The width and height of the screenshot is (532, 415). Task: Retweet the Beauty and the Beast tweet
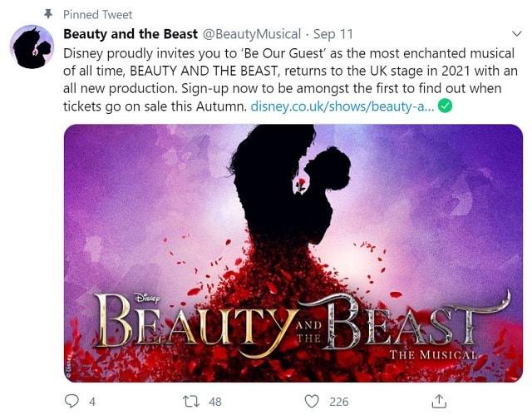pos(191,401)
